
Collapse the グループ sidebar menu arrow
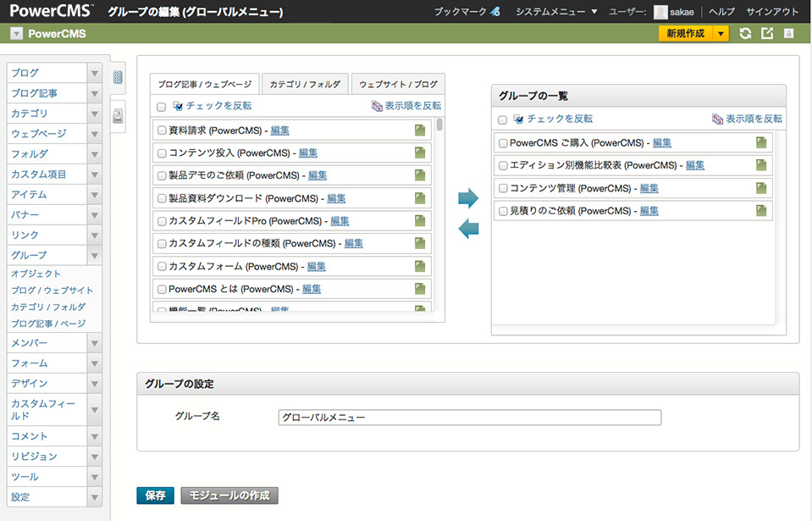coord(94,255)
